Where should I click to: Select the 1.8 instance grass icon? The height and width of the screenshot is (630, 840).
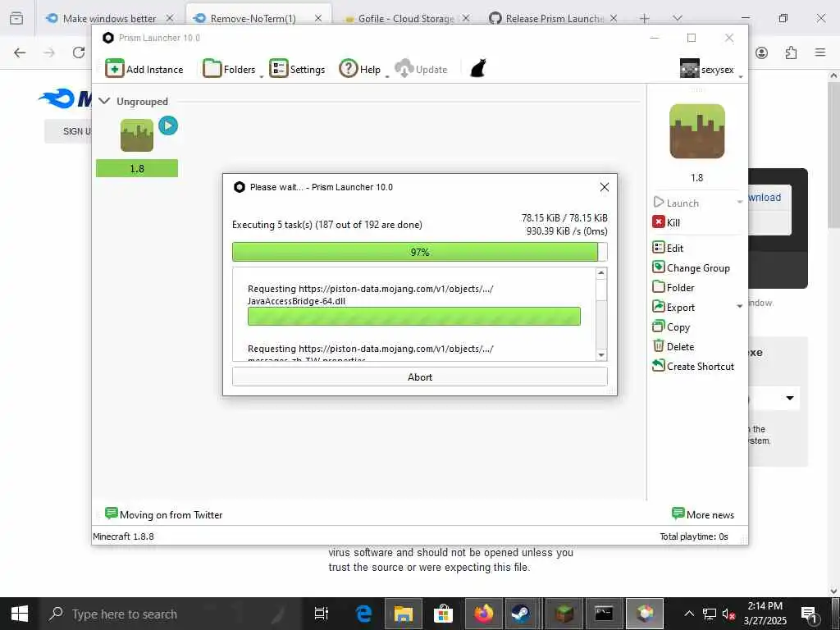point(137,135)
